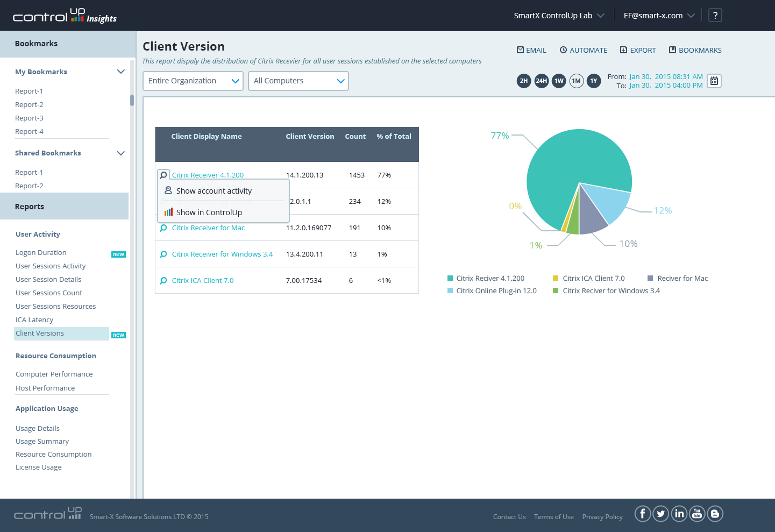Open Client Versions report
The height and width of the screenshot is (532, 775).
[61, 334]
